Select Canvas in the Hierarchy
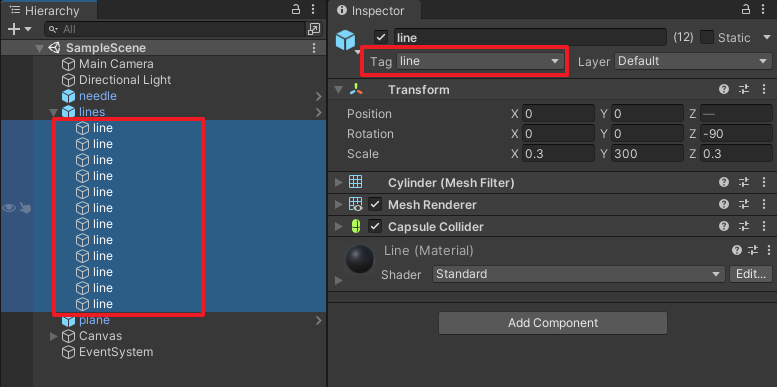 [x=100, y=336]
